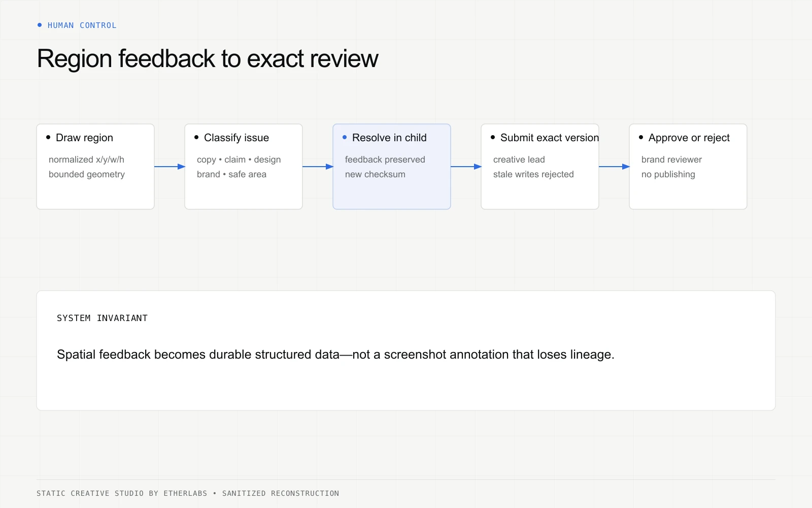Click the HUMAN CONTROL label

[82, 25]
